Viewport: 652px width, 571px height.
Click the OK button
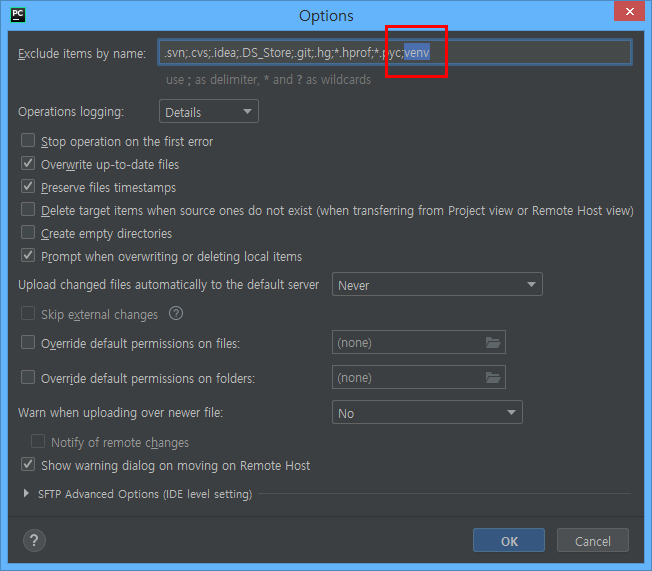pos(509,541)
